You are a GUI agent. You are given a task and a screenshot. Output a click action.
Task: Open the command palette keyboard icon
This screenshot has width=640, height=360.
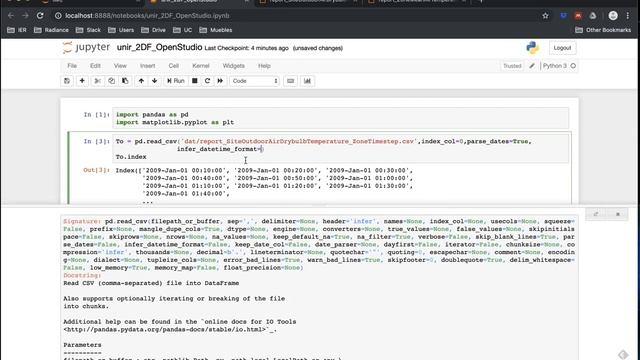tap(291, 81)
